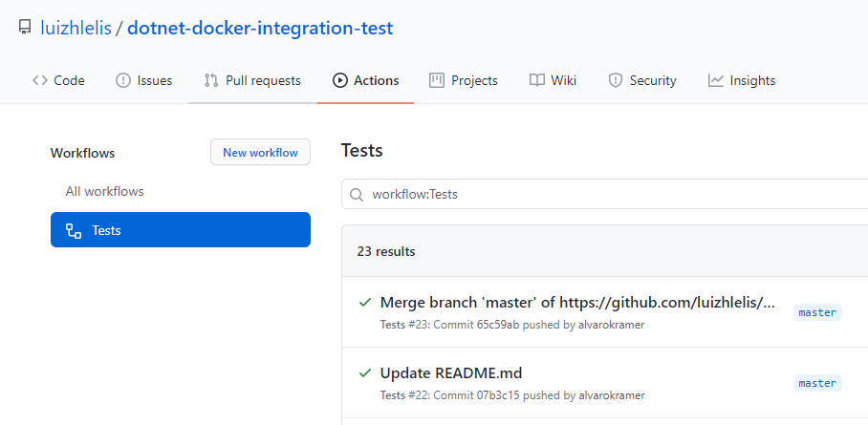The width and height of the screenshot is (868, 425).
Task: Click the New workflow button
Action: pos(260,152)
